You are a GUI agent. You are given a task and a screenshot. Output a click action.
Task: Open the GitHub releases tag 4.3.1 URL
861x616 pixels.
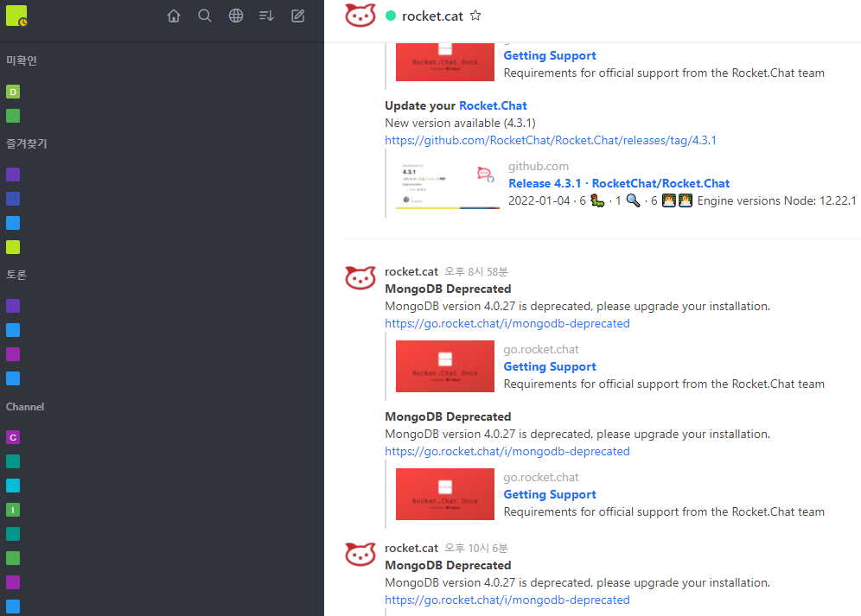[550, 140]
